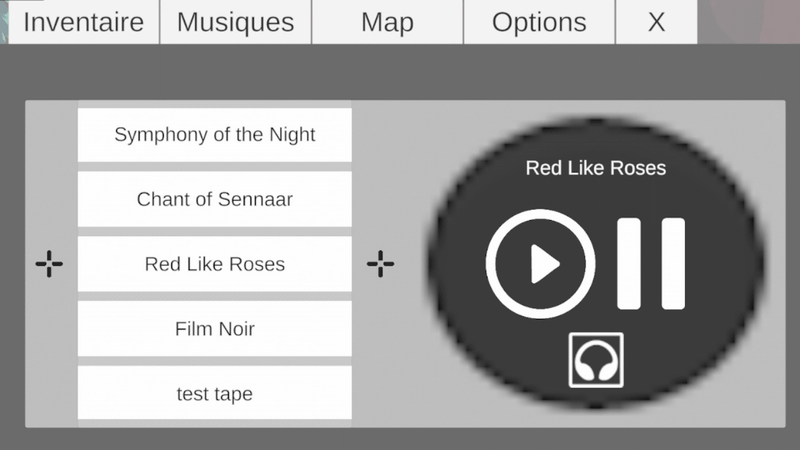
Task: Close the menu with the X button
Action: point(656,22)
